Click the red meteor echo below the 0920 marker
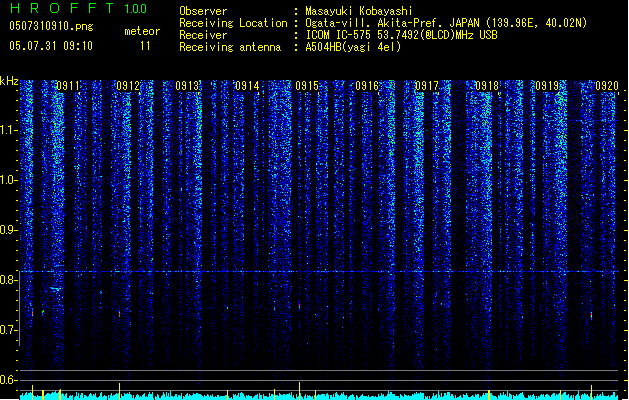The width and height of the screenshot is (629, 400). point(591,315)
